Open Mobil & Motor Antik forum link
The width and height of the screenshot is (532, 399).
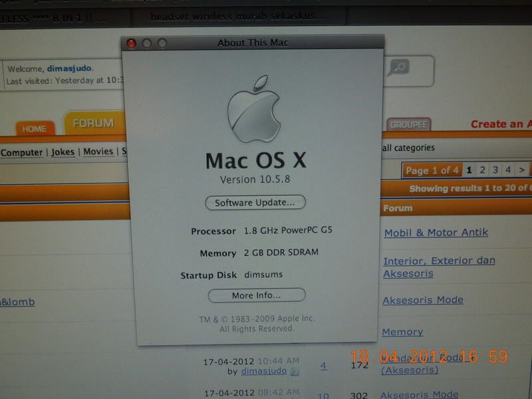click(x=436, y=232)
